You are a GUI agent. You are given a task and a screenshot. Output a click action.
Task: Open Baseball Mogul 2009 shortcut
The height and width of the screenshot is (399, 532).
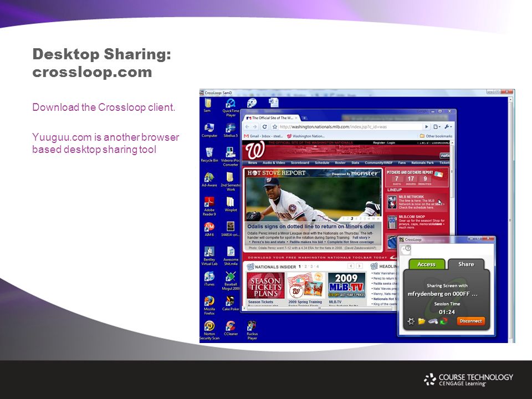231,280
